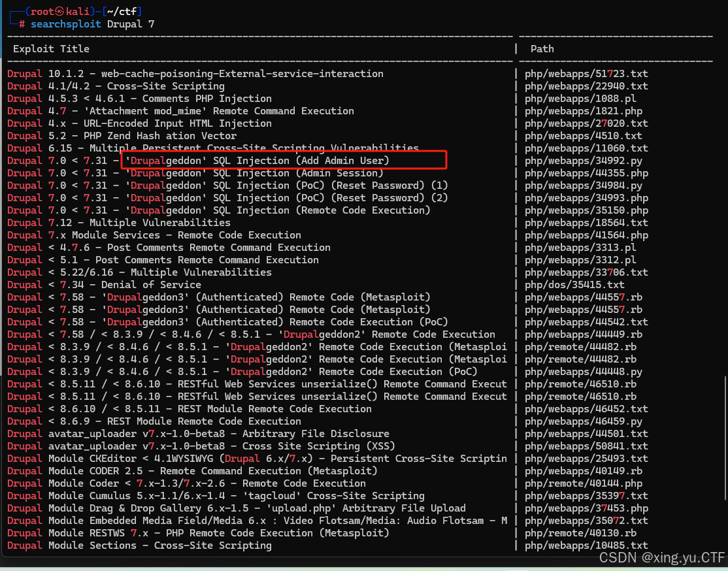
Task: Select the path php/webapps/41564.php
Action: pos(586,235)
